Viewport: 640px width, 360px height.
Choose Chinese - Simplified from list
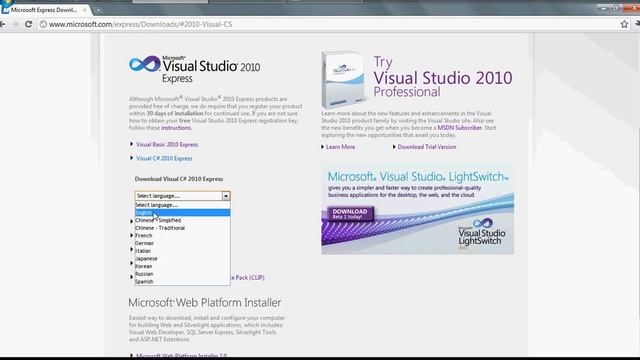tap(182, 220)
